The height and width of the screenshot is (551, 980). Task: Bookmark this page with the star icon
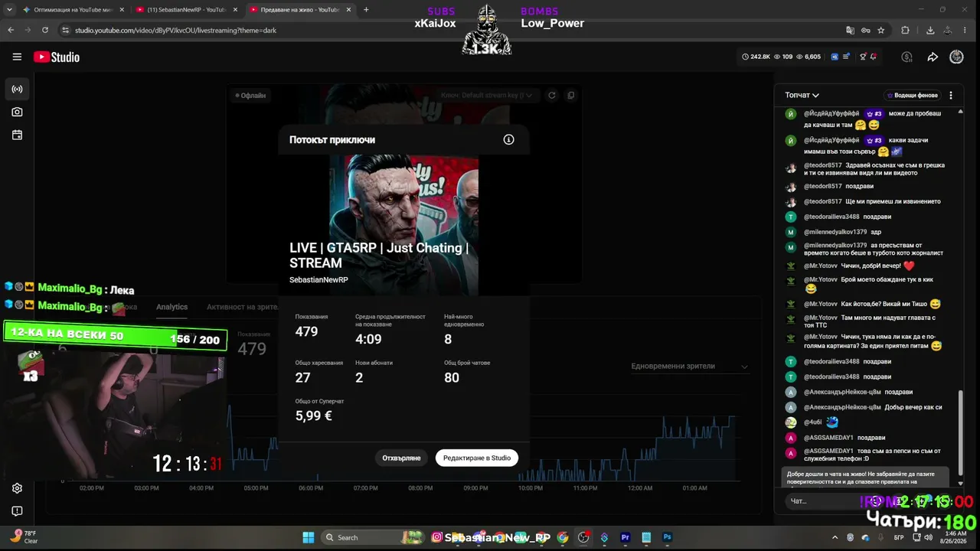pyautogui.click(x=881, y=31)
